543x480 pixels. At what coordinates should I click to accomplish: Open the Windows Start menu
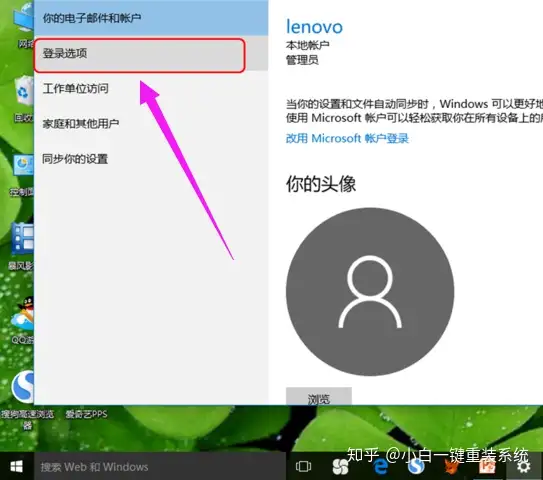17,466
